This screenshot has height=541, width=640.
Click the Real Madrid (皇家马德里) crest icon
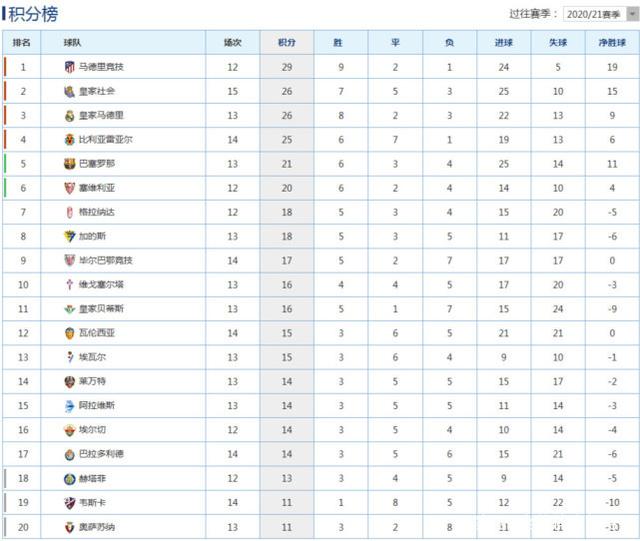(x=70, y=116)
